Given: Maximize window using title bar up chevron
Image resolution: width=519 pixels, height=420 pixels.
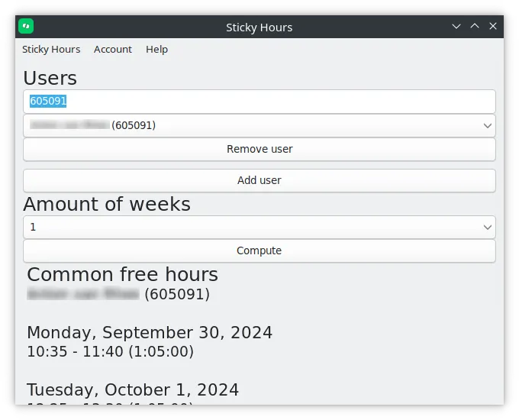Looking at the screenshot, I should pos(475,26).
